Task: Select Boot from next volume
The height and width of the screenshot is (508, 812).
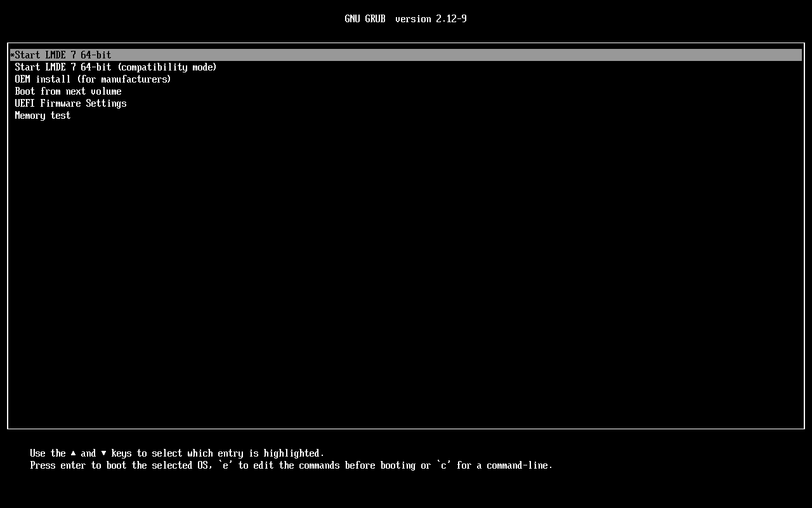Action: [x=68, y=91]
